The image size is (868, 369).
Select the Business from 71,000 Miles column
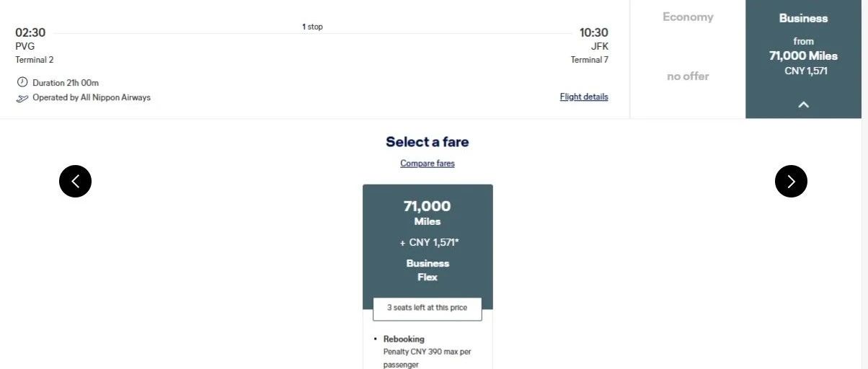pyautogui.click(x=803, y=50)
